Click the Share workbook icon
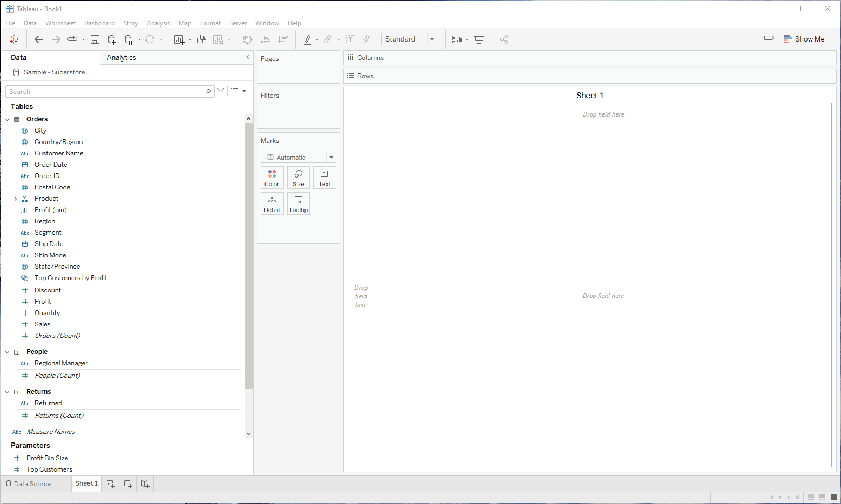Viewport: 841px width, 504px height. tap(504, 39)
